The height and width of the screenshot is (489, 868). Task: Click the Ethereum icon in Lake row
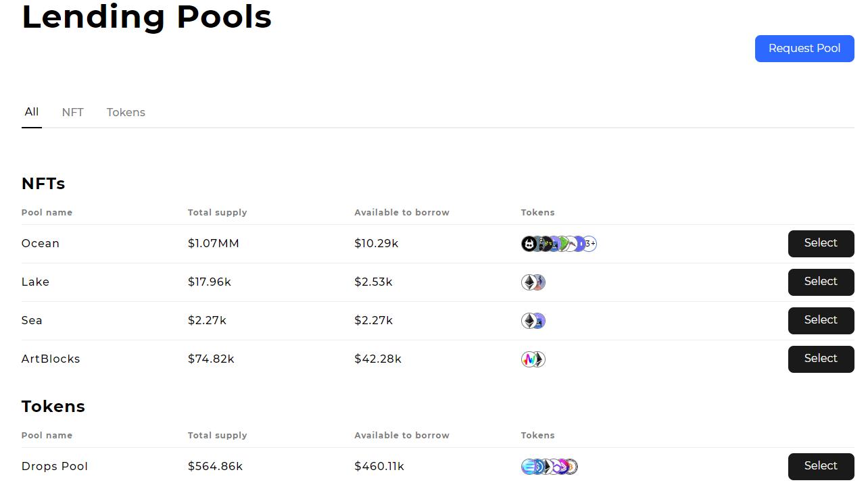pos(529,282)
